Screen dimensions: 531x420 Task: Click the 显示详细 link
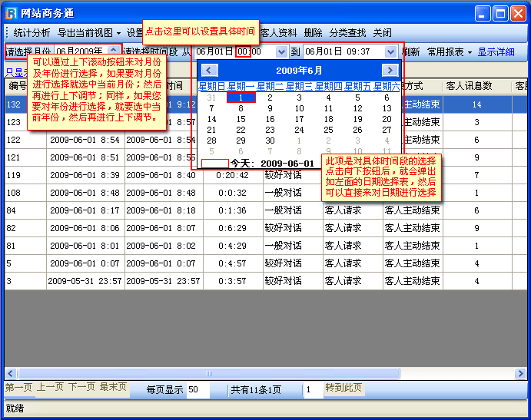click(x=496, y=52)
